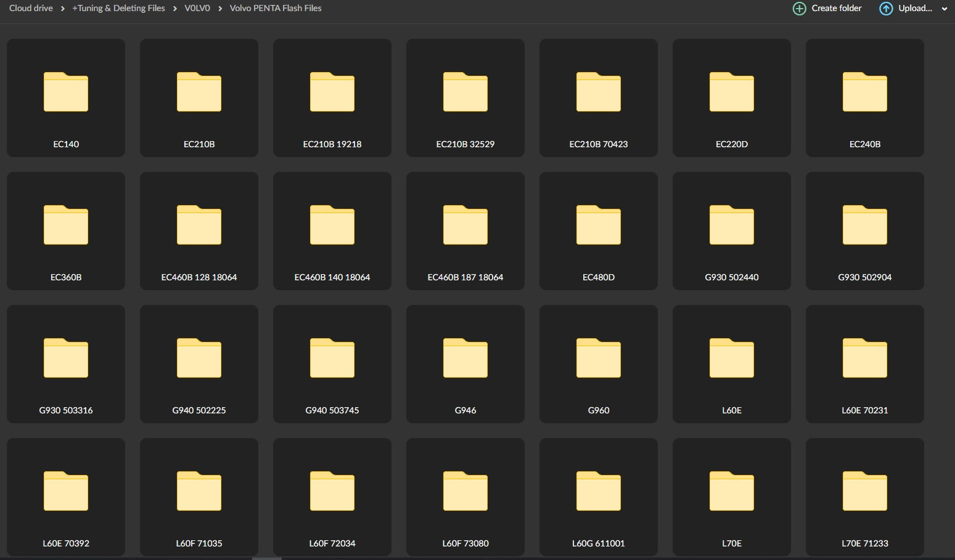Screen dimensions: 955x560
Task: Expand chevron after VOLVO breadcrumb
Action: coord(220,9)
